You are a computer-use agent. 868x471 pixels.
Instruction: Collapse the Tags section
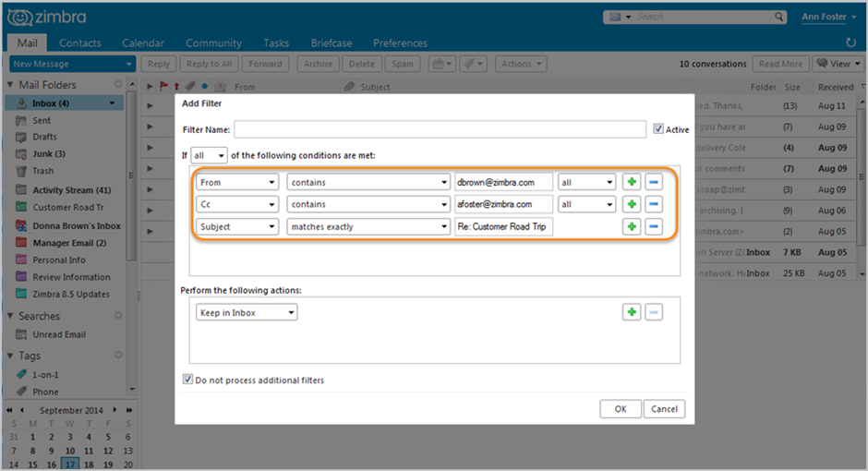pos(10,356)
